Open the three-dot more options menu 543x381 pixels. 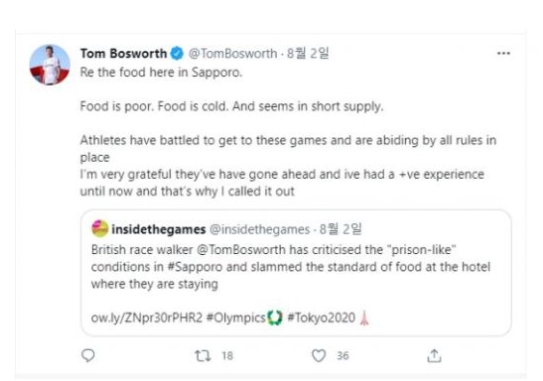[x=504, y=53]
